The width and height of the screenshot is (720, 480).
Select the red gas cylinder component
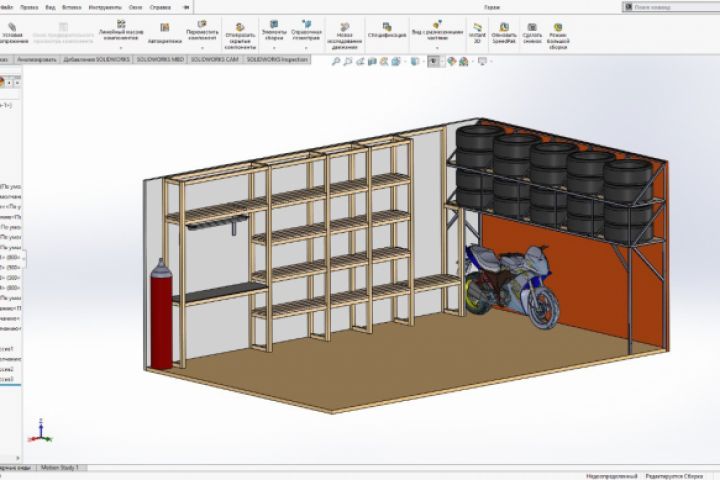[161, 315]
